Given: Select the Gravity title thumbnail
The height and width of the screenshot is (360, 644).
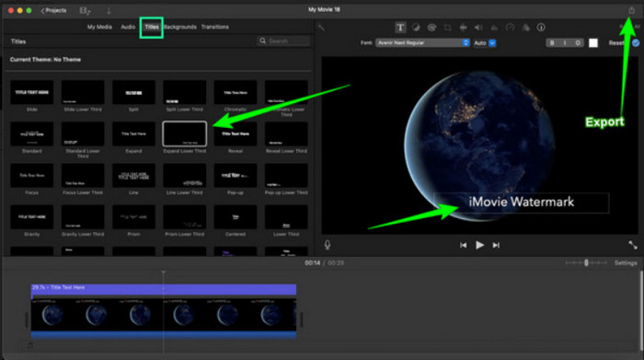Looking at the screenshot, I should pos(32,217).
